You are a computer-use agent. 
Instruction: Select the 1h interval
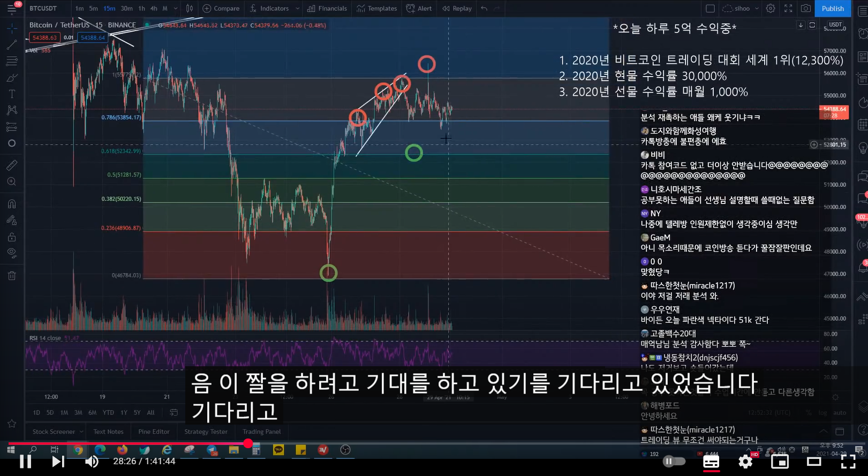[142, 9]
